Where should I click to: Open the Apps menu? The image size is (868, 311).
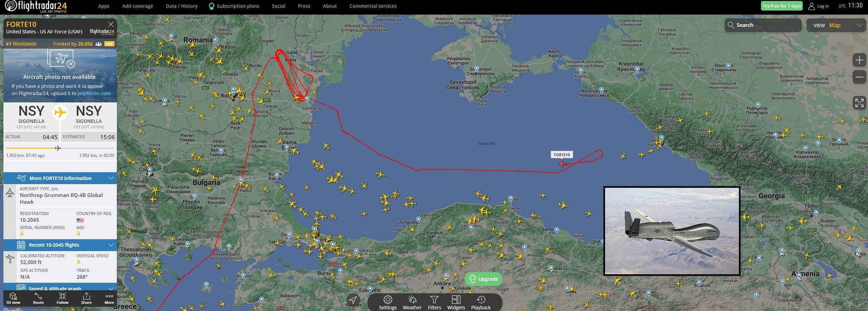tap(103, 6)
